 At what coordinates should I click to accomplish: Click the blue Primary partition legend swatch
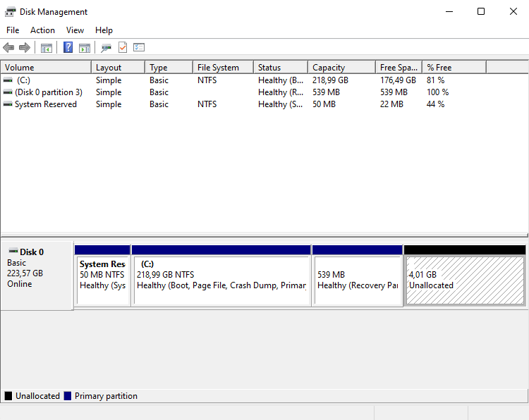[x=68, y=396]
